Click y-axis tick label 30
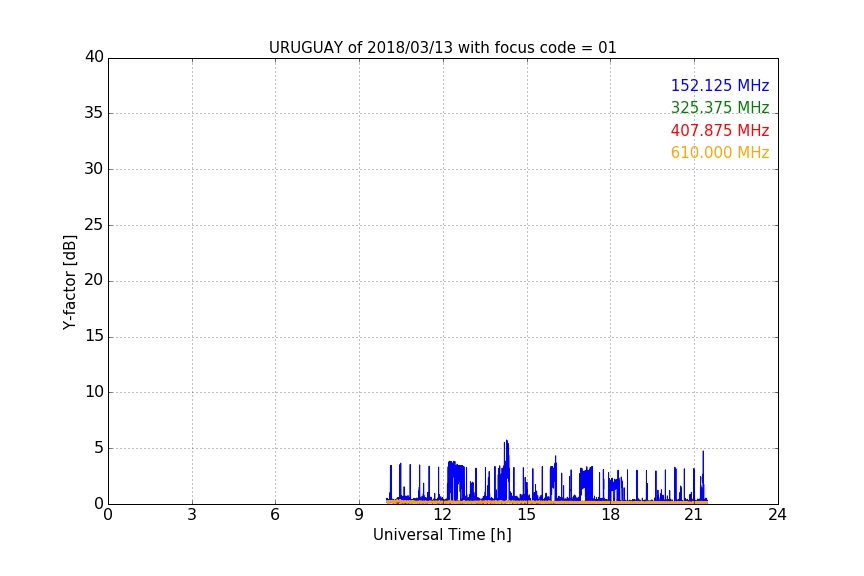Viewport: 864px width, 576px height. tap(94, 169)
